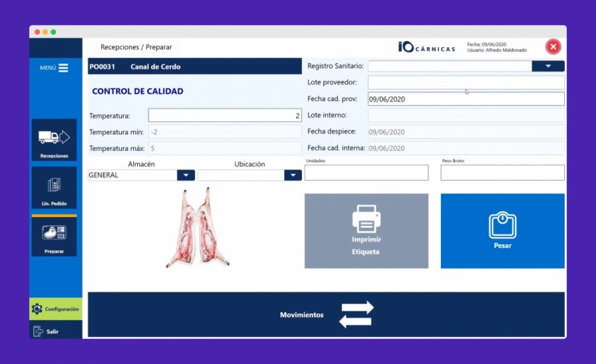Open Configuración gear icon
This screenshot has height=364, width=596.
point(37,309)
